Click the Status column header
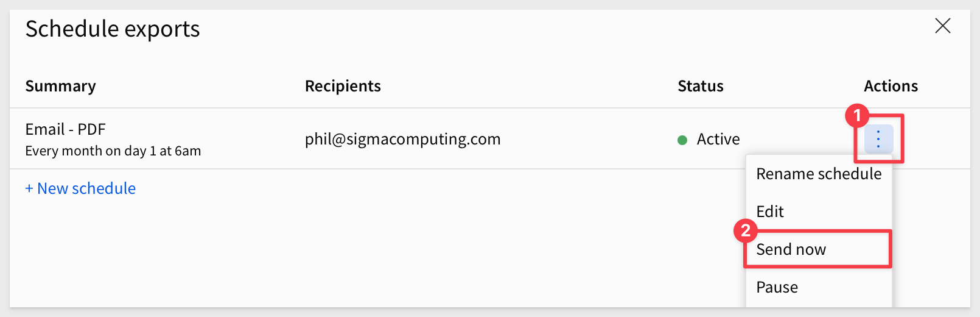Screen dimensions: 980x317 701,86
